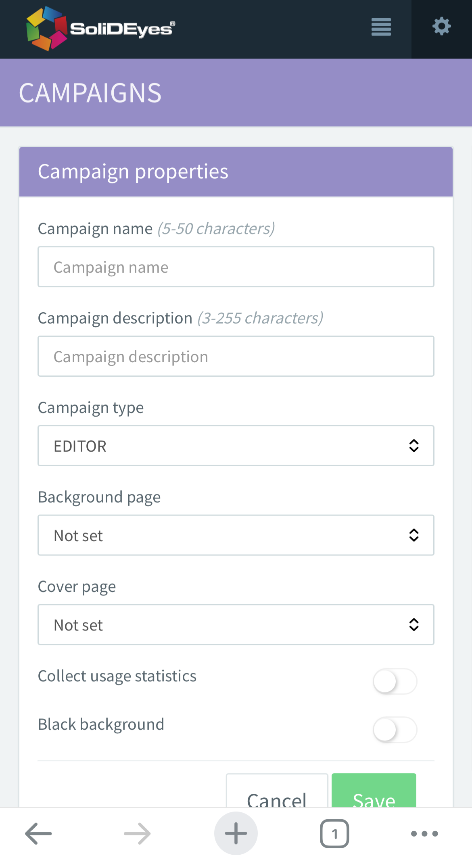Click the 'Collect usage statistics' label

point(117,676)
